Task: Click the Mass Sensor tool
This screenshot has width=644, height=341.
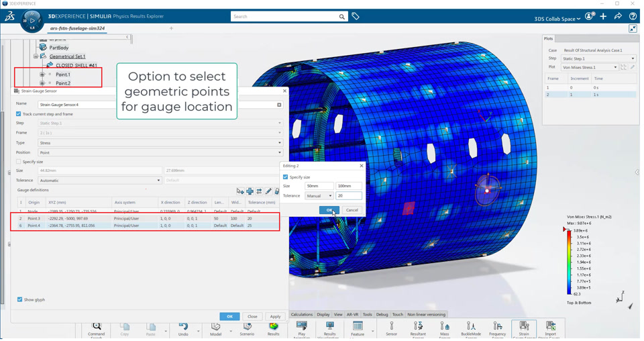Action: click(x=445, y=329)
